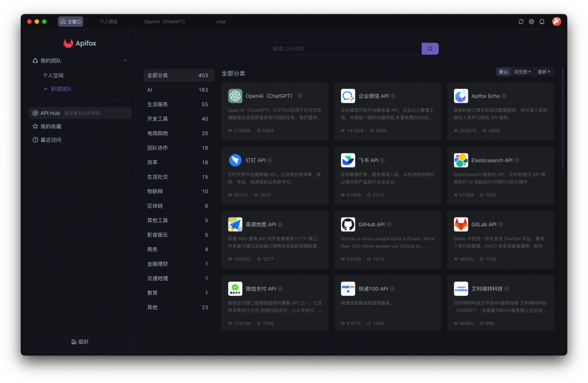
Task: Switch to the 个人项目 tab
Action: point(109,22)
